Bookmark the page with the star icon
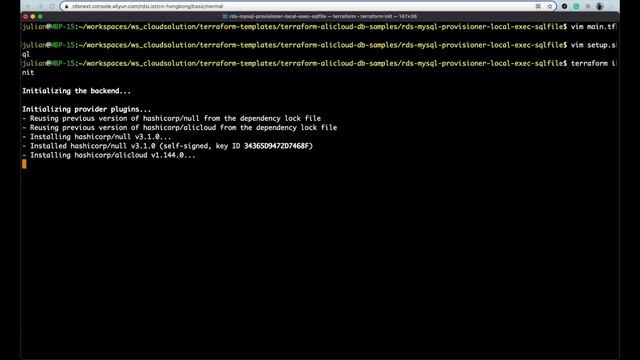 point(550,6)
